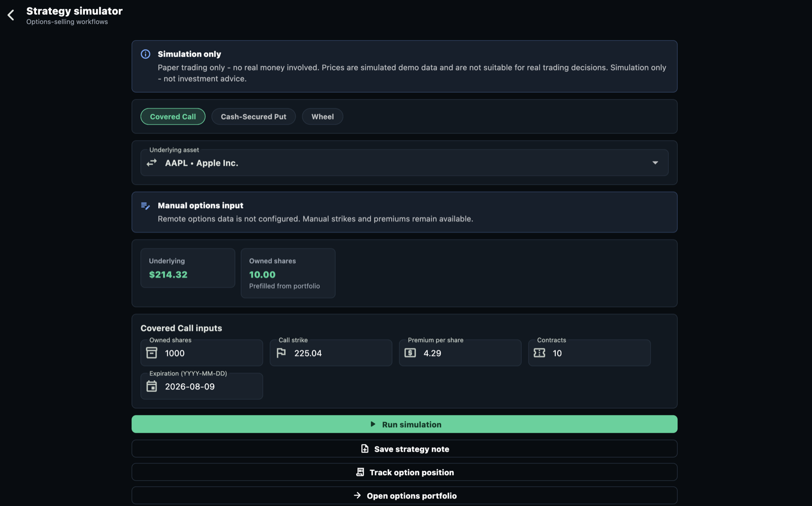Click the swap arrows icon beside AAPL
Image resolution: width=812 pixels, height=506 pixels.
tap(152, 163)
